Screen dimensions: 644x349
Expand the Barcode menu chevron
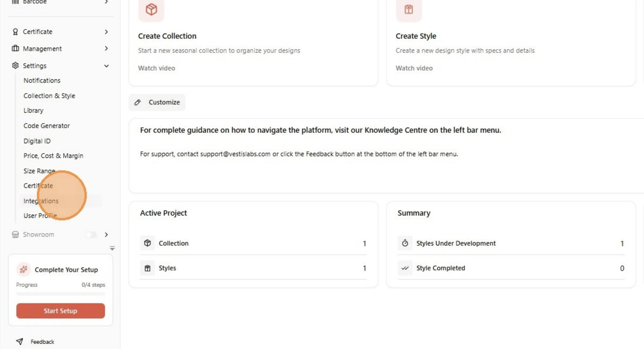[x=106, y=2]
